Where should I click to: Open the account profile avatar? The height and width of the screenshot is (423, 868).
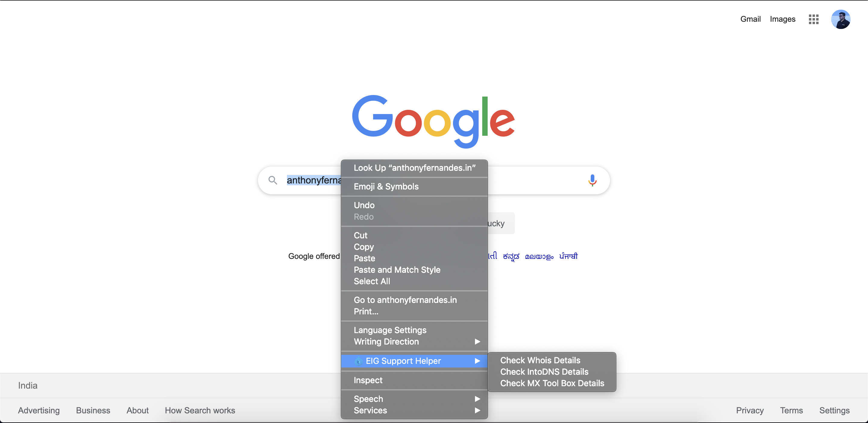(840, 19)
